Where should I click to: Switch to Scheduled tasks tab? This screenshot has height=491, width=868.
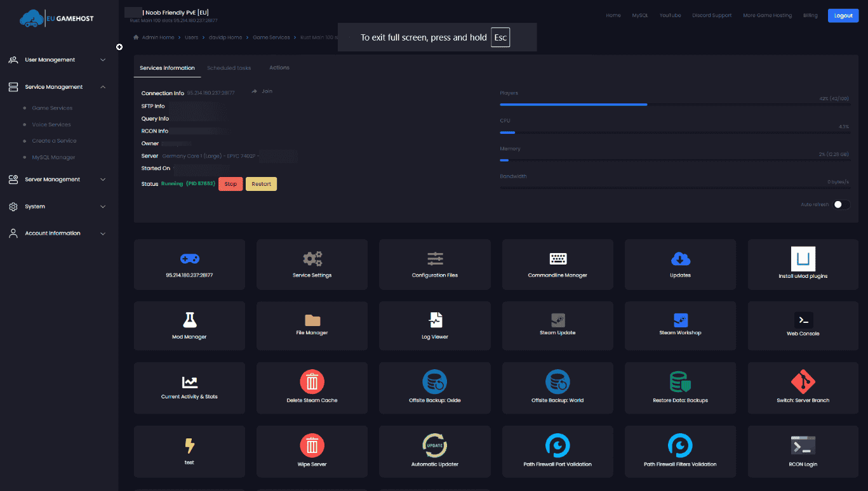point(229,68)
